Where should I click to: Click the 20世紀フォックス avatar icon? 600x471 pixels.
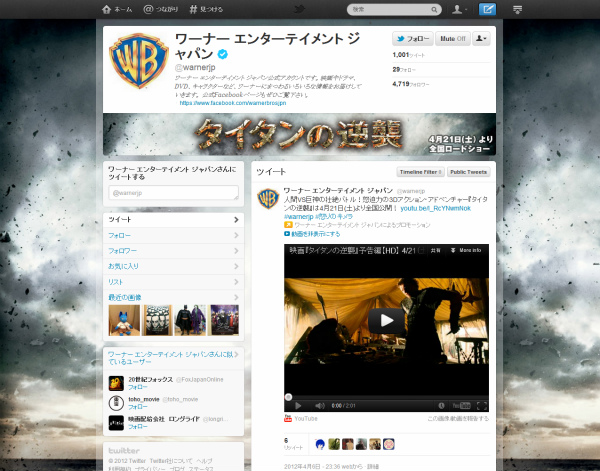(116, 383)
